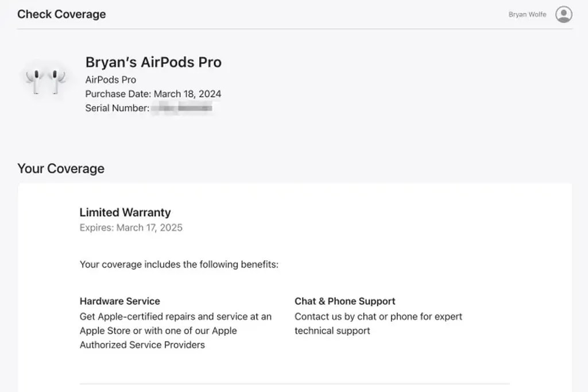Click the Check Coverage page title
This screenshot has height=392, width=588.
coord(61,14)
